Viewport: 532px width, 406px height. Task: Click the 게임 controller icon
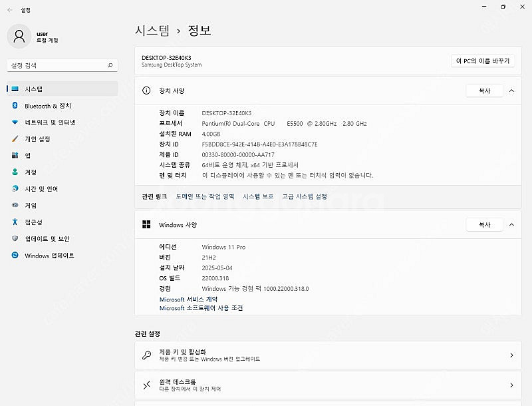(x=15, y=205)
